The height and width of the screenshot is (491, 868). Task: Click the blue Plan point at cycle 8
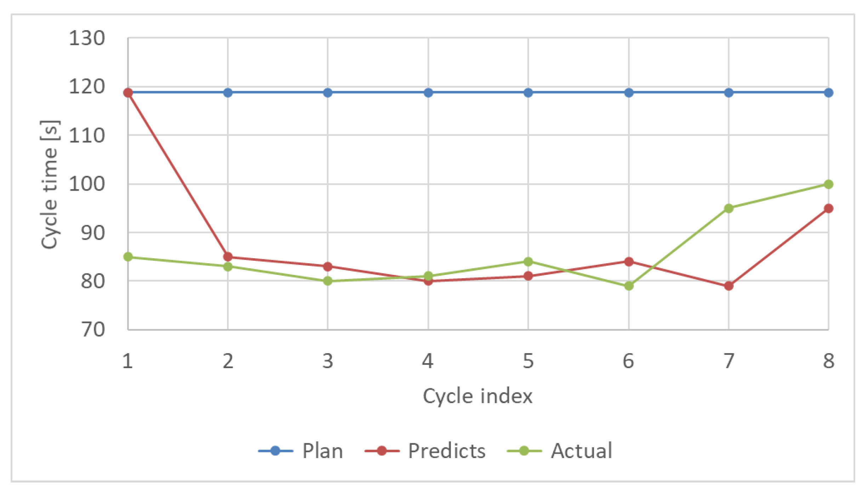pos(828,93)
